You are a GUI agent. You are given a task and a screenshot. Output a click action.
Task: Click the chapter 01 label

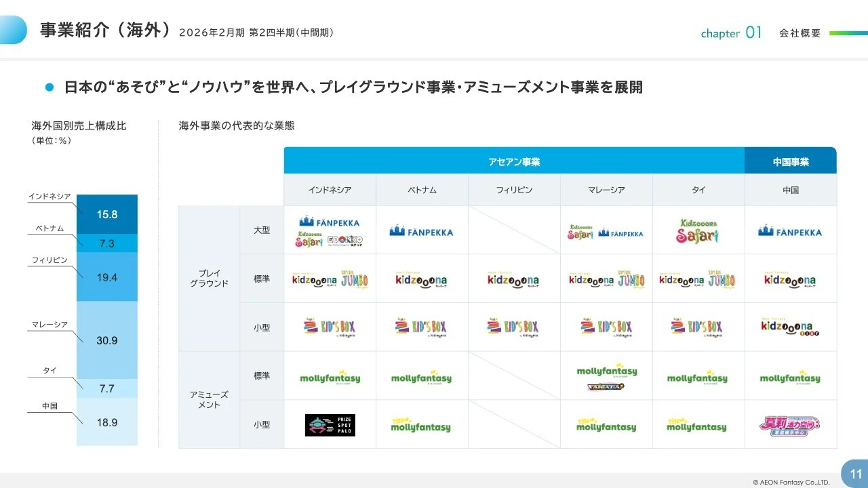(732, 33)
